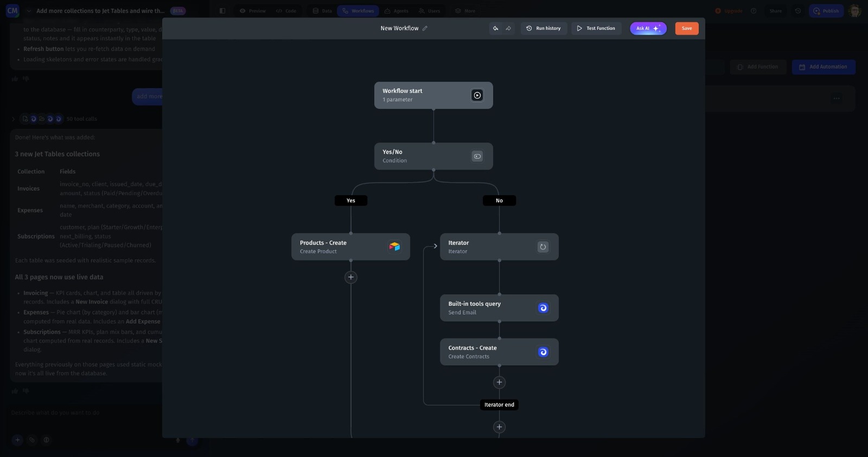Click Add Function button
The image size is (868, 457).
[x=758, y=67]
